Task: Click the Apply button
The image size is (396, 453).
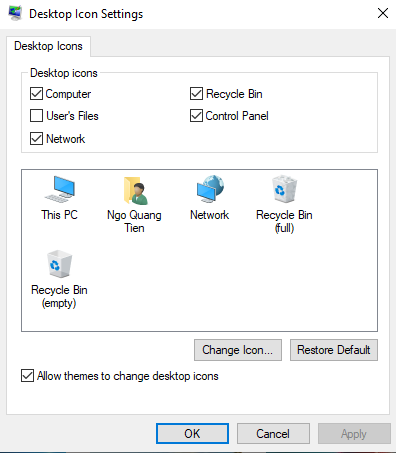Action: tap(354, 434)
